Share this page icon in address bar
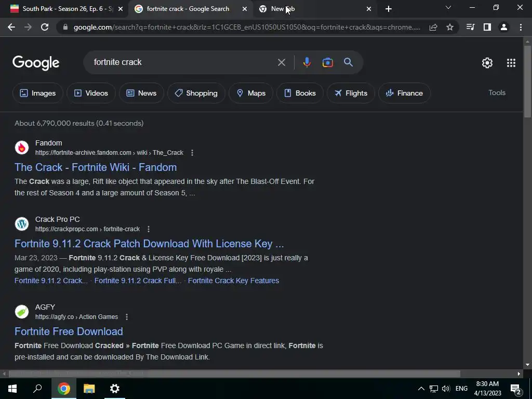Screen dimensions: 532x399 click(433, 27)
